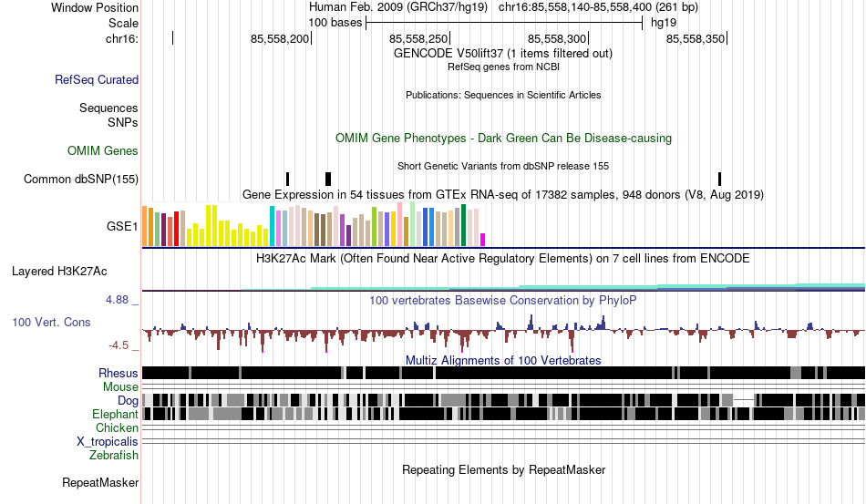This screenshot has width=866, height=504.
Task: Open Publications: Sequences in Scientific Articles title
Action: point(503,95)
